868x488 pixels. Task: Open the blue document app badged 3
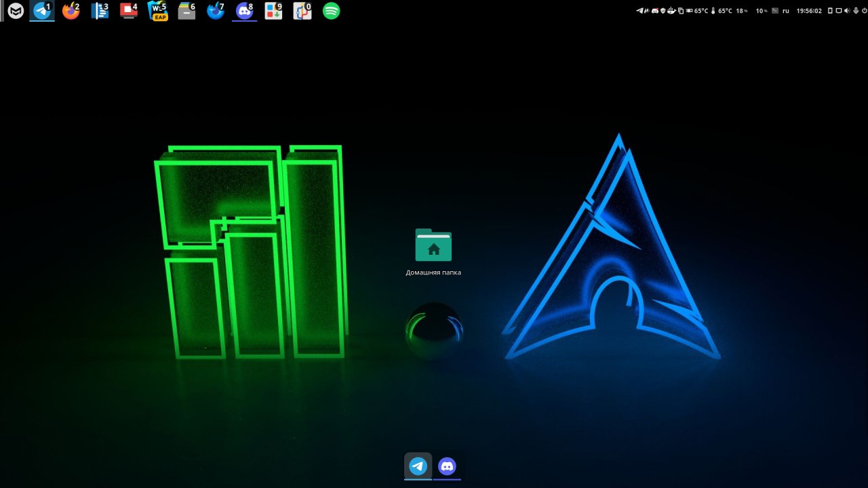100,11
